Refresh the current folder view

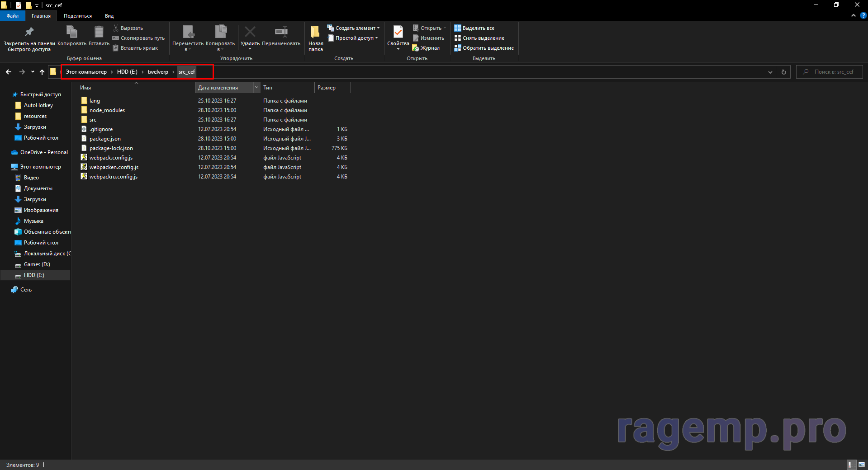(x=784, y=72)
